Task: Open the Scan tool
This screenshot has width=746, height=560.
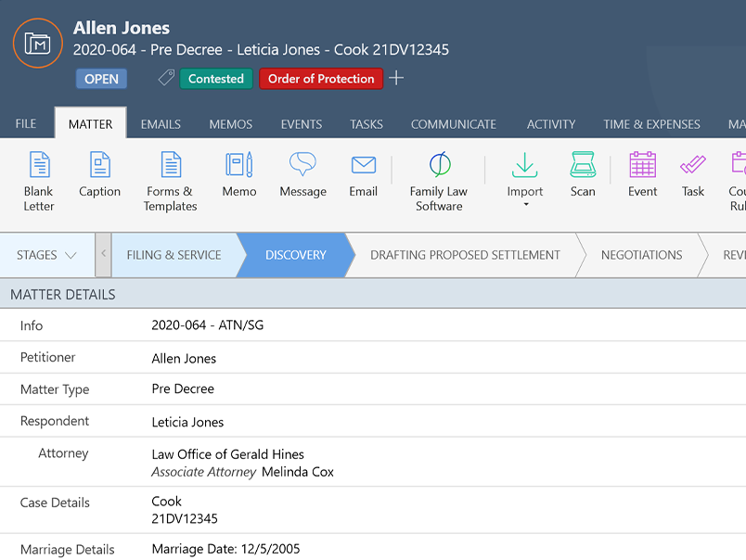Action: click(583, 174)
